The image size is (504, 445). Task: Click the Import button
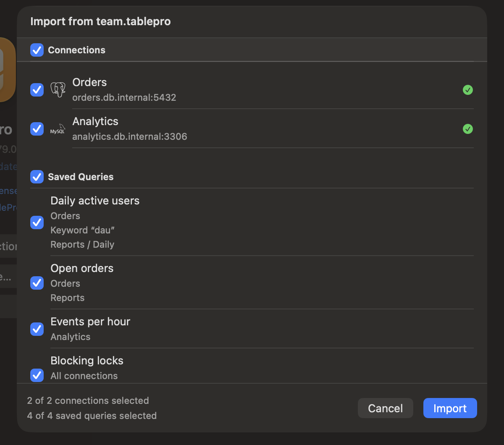click(x=450, y=408)
